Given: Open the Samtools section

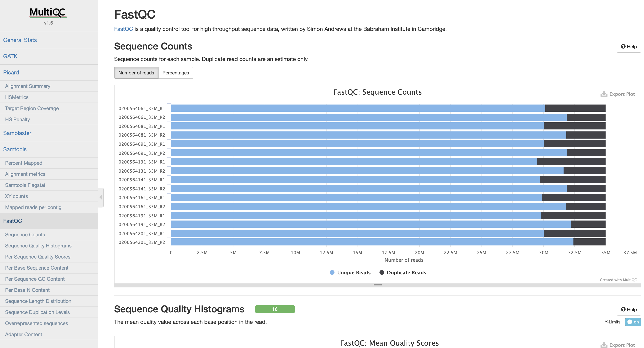Looking at the screenshot, I should [49, 149].
